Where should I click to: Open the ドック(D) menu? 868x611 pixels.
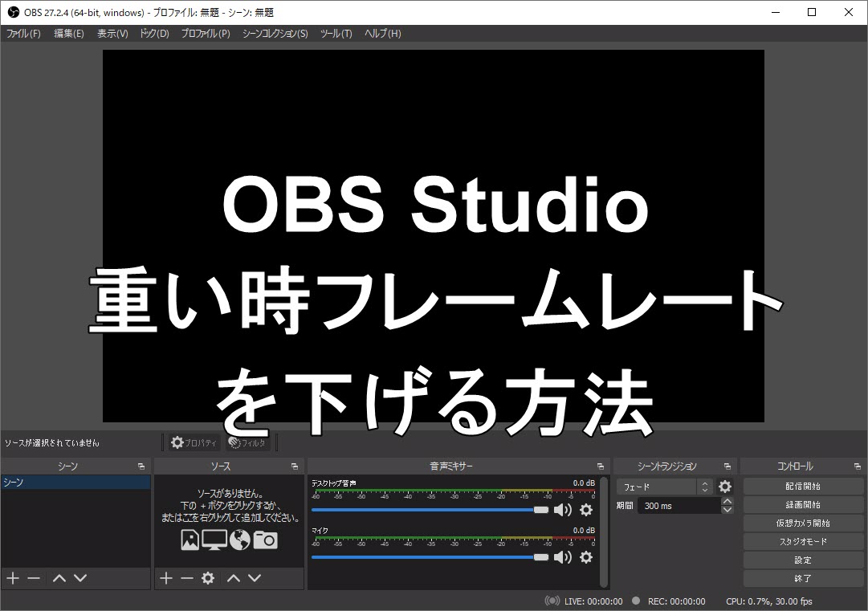pyautogui.click(x=154, y=34)
